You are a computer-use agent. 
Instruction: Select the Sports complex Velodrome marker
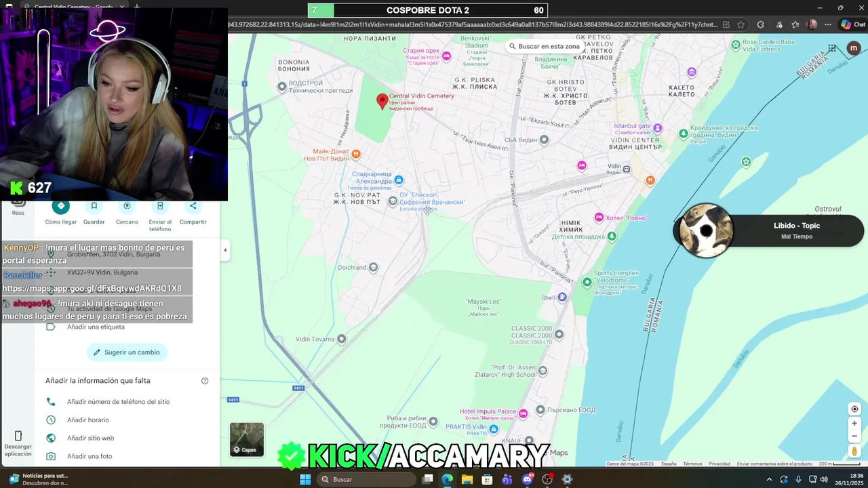(587, 281)
